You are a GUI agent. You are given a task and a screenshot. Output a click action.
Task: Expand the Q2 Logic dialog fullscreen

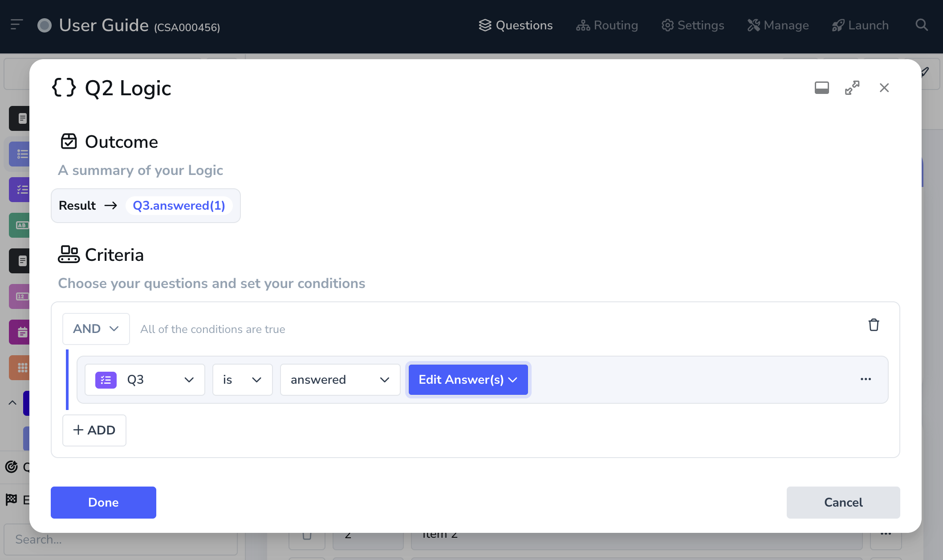pos(852,88)
